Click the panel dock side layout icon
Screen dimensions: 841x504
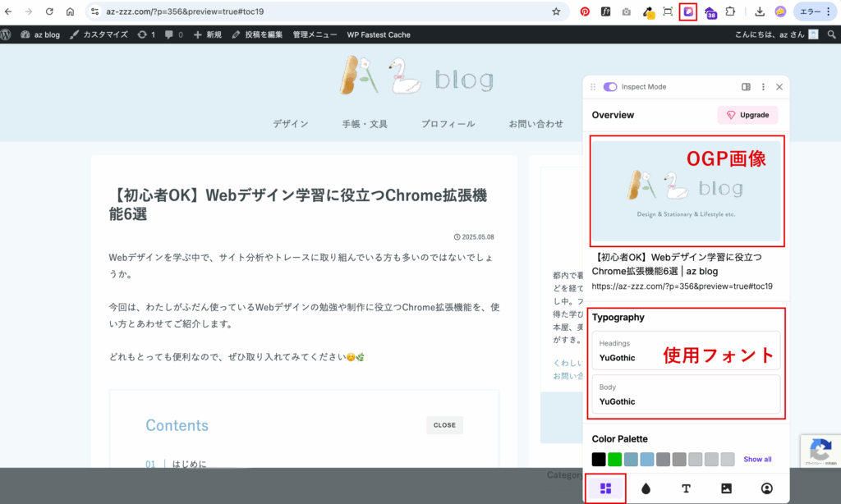coord(746,87)
